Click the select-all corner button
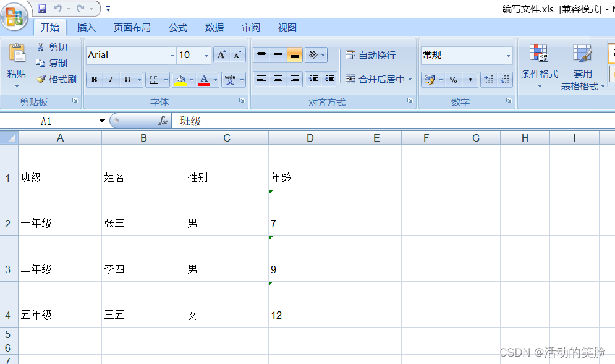 tap(9, 138)
